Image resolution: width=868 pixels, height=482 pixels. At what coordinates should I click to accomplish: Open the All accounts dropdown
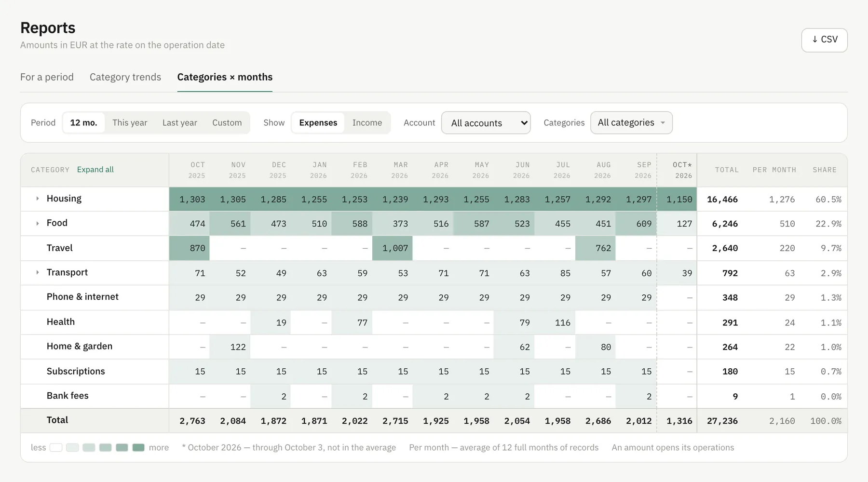(x=486, y=123)
